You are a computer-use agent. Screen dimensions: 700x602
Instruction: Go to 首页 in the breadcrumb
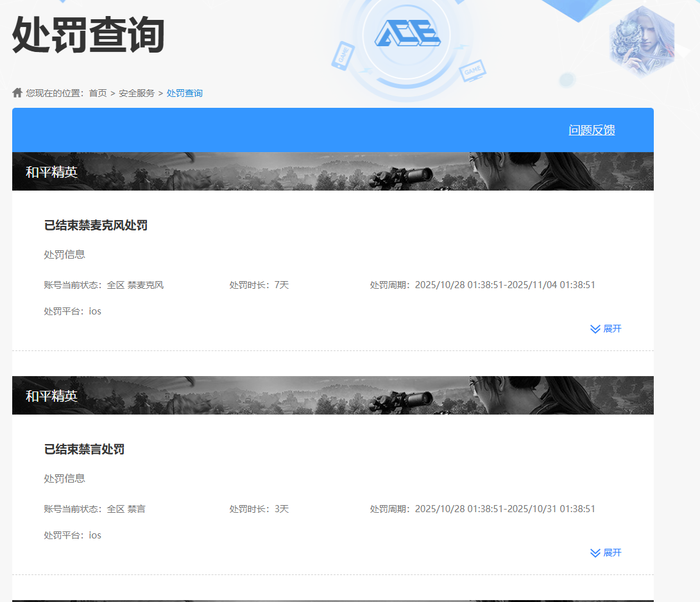tap(98, 93)
